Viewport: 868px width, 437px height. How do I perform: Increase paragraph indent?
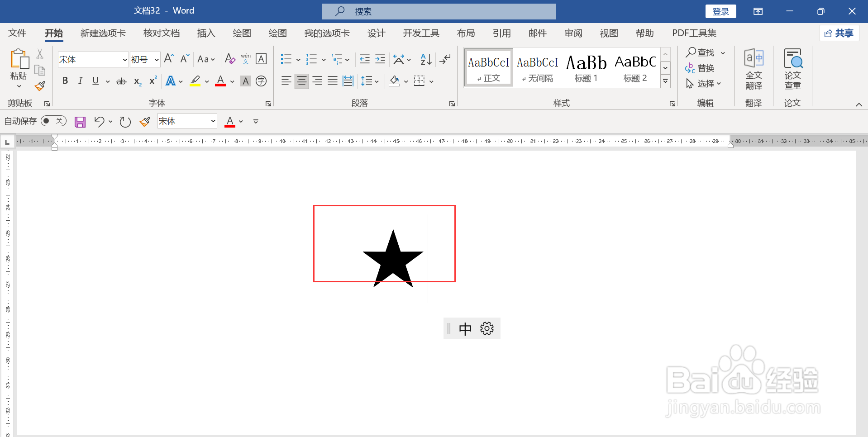coord(380,59)
